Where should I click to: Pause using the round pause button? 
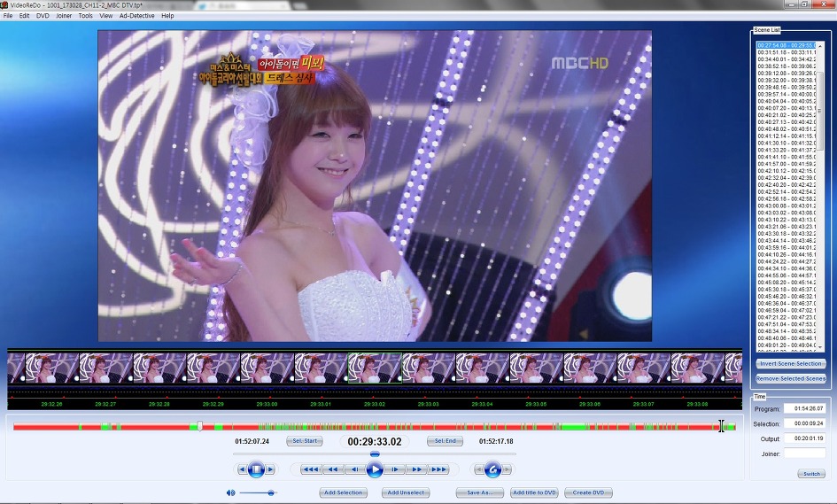[x=256, y=469]
